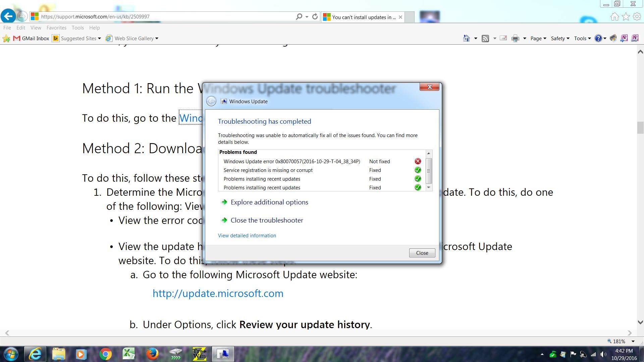Click Explore additional options
Screen dimensions: 644x362
269,202
